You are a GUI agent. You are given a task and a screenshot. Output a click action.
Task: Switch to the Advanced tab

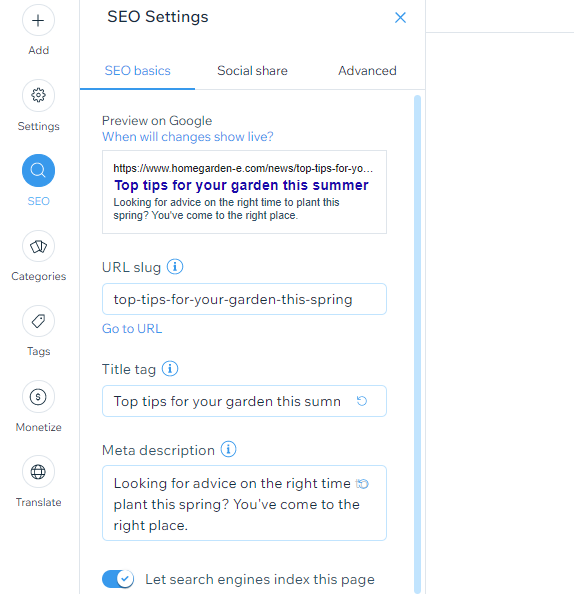tap(367, 71)
